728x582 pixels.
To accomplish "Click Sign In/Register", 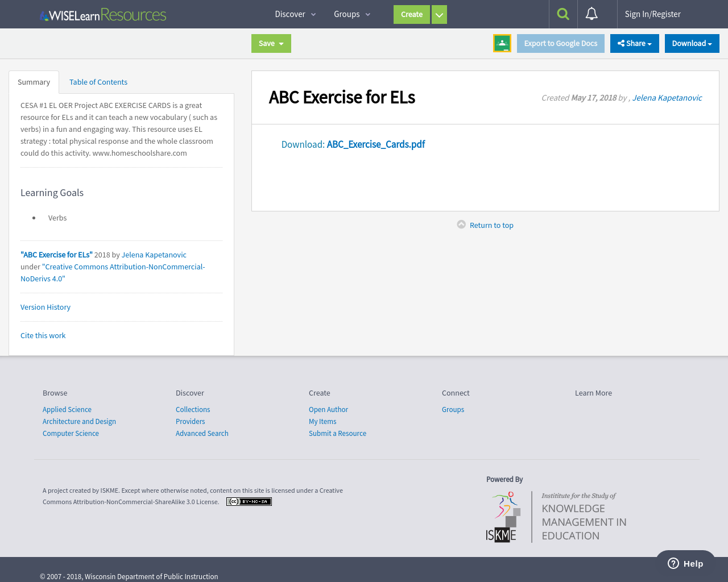I will pos(653,14).
